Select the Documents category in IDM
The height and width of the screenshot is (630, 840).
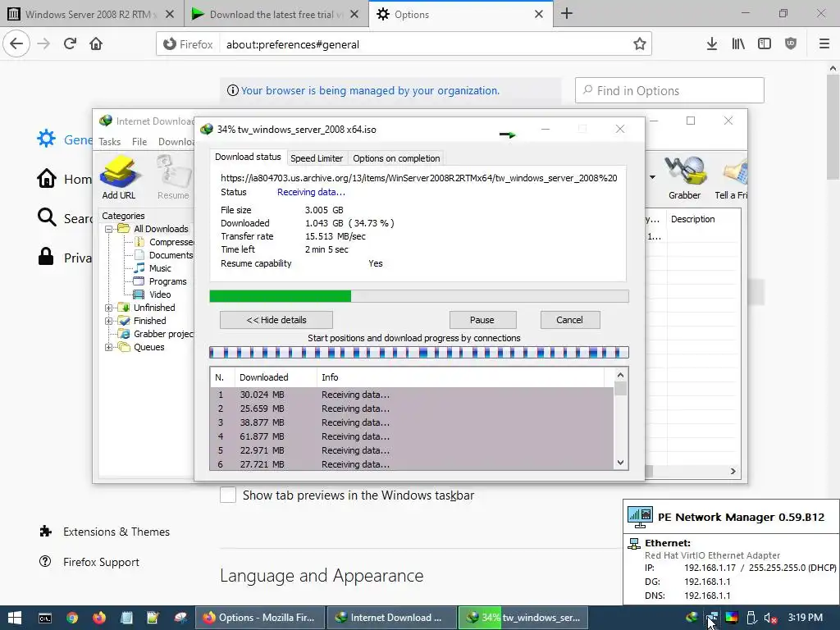coord(171,255)
